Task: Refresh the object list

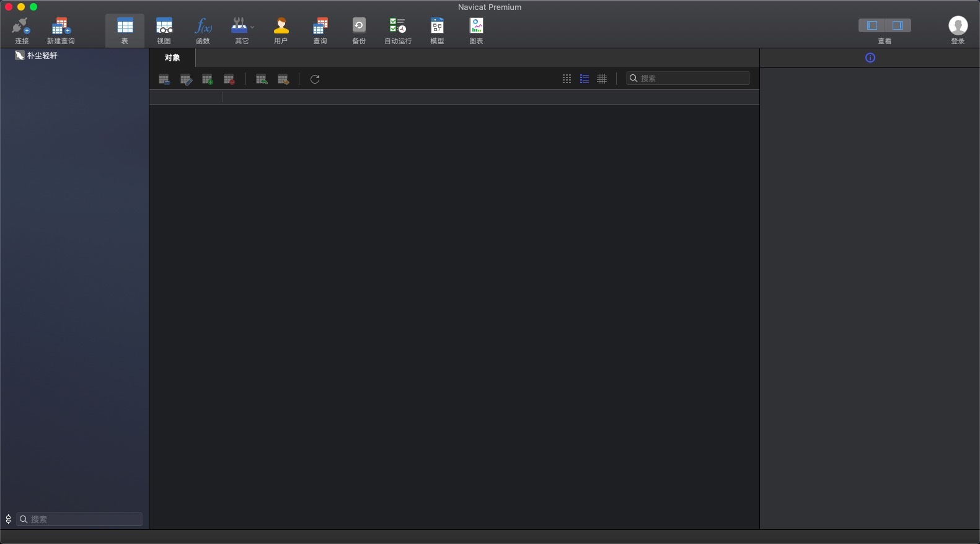Action: coord(315,79)
